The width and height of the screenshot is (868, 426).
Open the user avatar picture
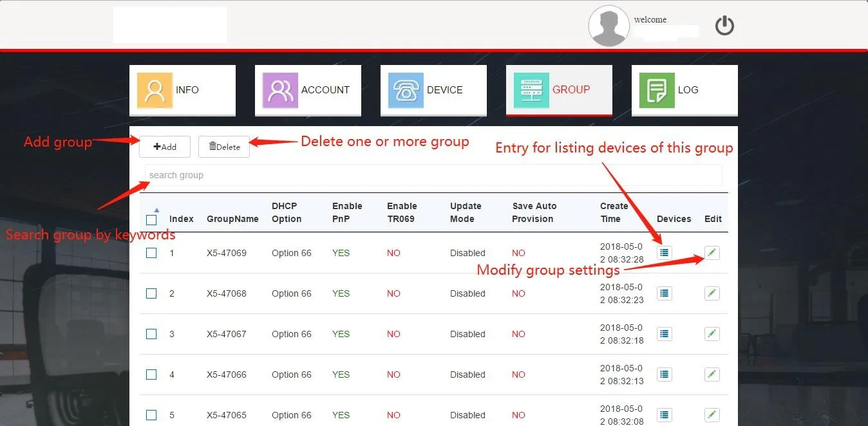[x=608, y=26]
